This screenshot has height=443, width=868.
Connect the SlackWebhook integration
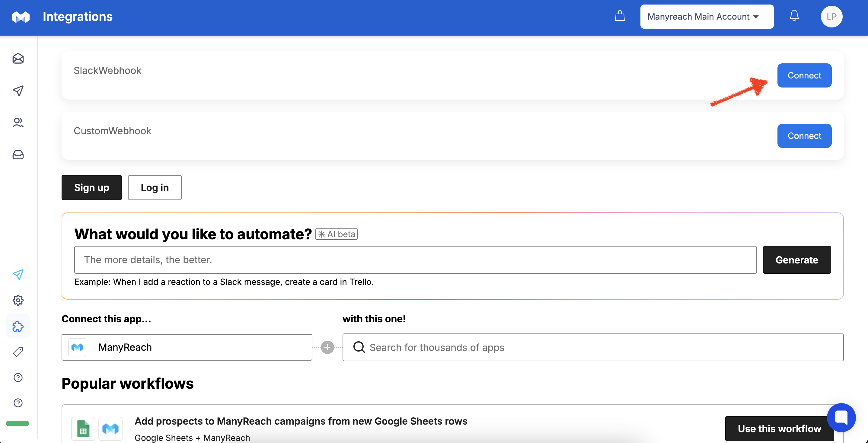tap(804, 75)
